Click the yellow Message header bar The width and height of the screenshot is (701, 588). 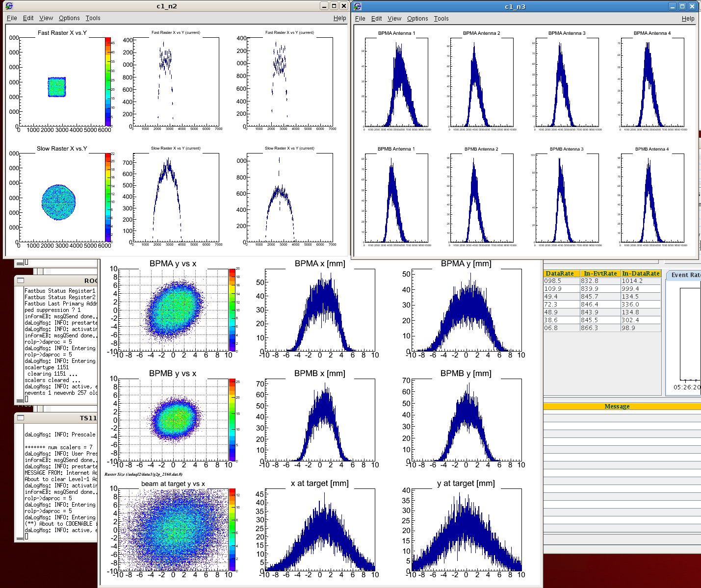point(622,406)
